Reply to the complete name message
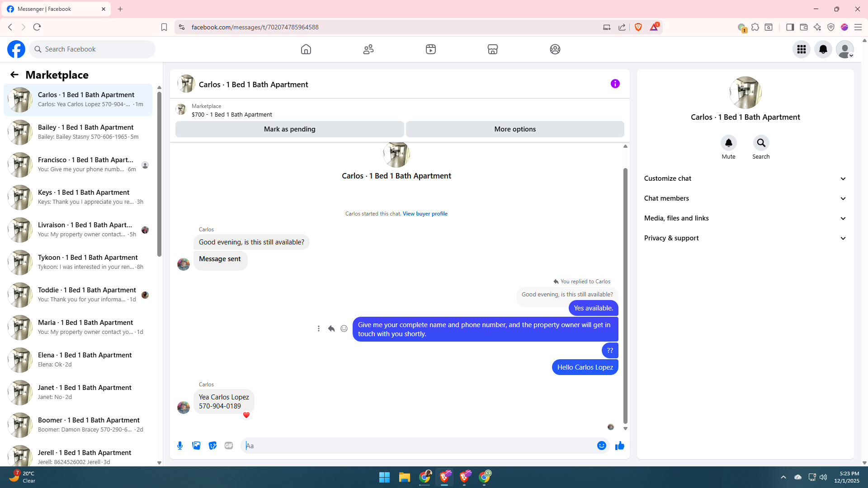This screenshot has width=868, height=488. (331, 328)
